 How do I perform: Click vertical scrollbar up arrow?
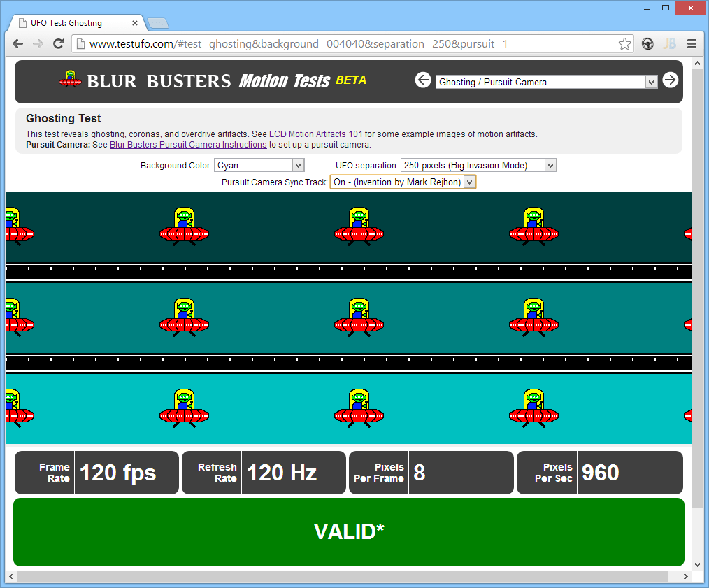(x=697, y=64)
